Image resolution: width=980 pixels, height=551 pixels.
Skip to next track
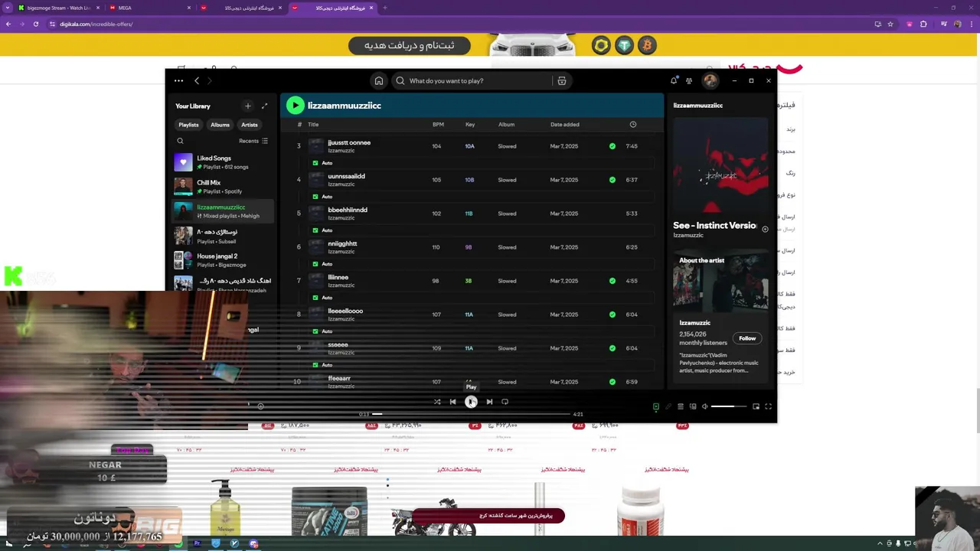(x=489, y=402)
